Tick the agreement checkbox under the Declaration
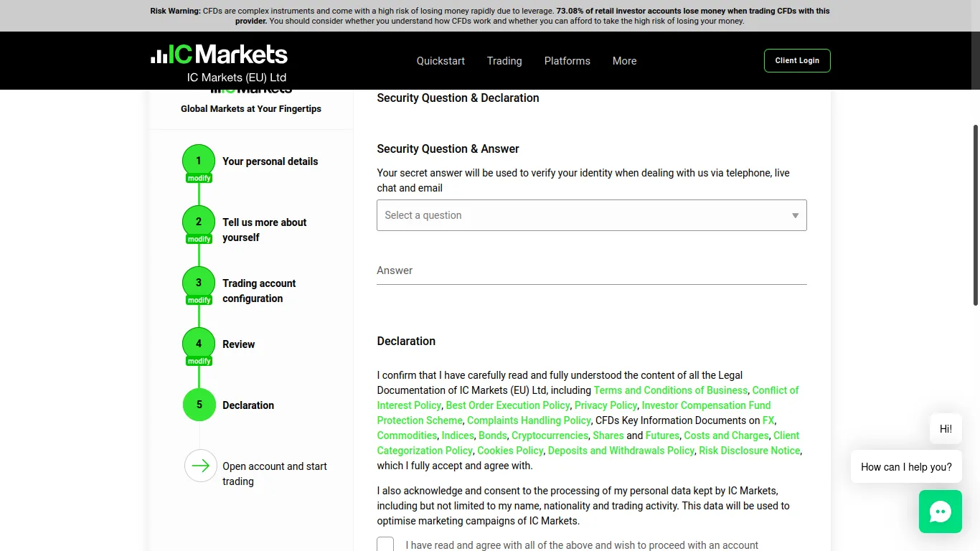This screenshot has height=551, width=980. pos(385,545)
